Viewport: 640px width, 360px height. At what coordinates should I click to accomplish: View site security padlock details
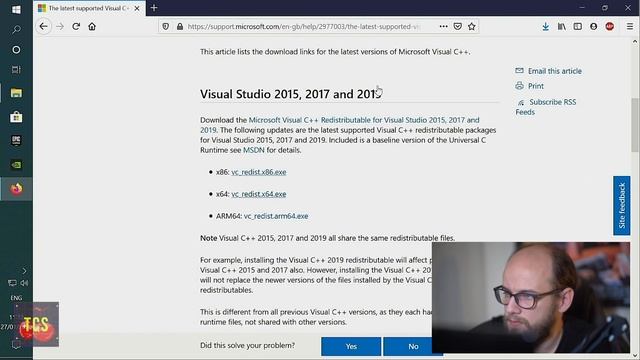[x=180, y=27]
